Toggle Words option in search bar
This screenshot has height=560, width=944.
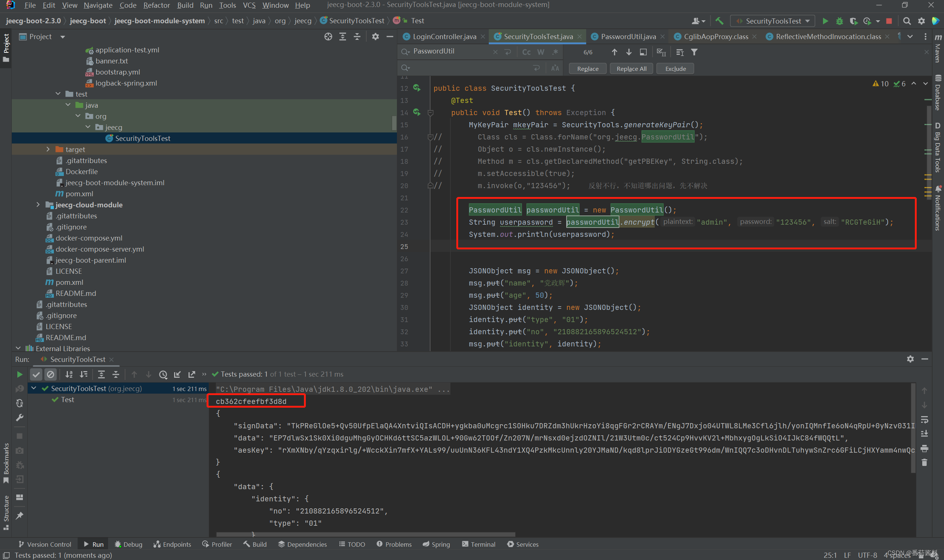[x=541, y=52]
